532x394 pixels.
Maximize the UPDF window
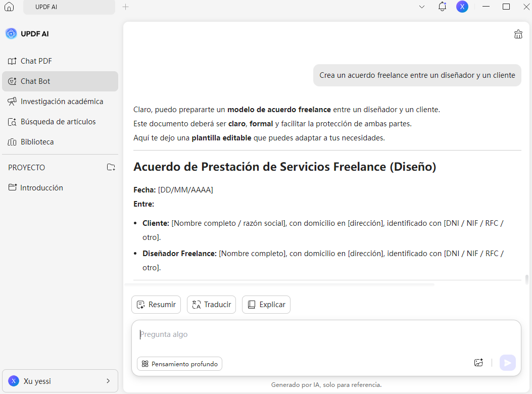click(x=506, y=7)
